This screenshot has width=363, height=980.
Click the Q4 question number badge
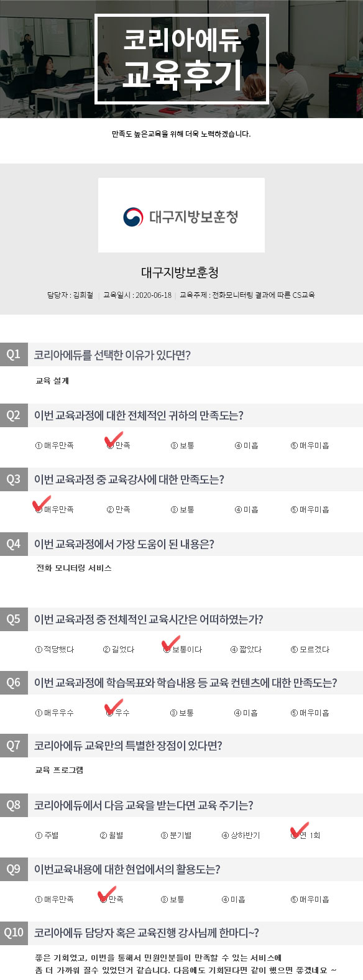[14, 544]
